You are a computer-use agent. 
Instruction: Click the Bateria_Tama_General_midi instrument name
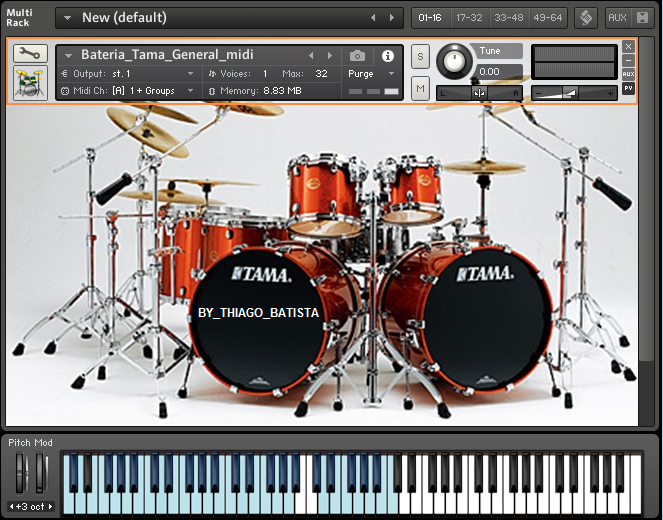(167, 55)
